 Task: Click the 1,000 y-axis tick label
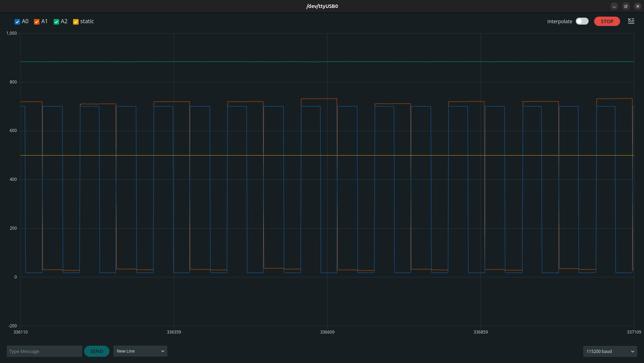tap(11, 33)
